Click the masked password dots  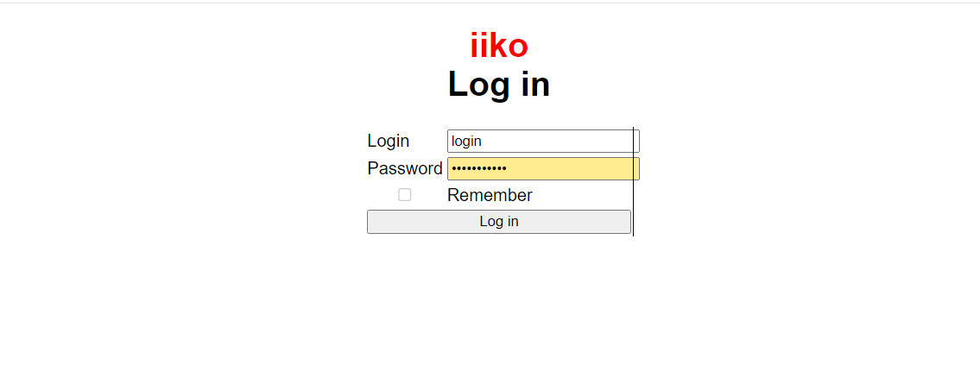point(479,168)
